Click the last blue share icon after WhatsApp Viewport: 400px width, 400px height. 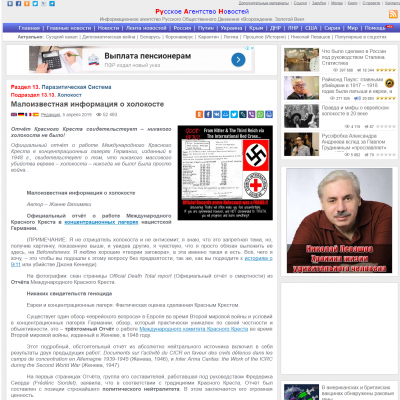(269, 114)
